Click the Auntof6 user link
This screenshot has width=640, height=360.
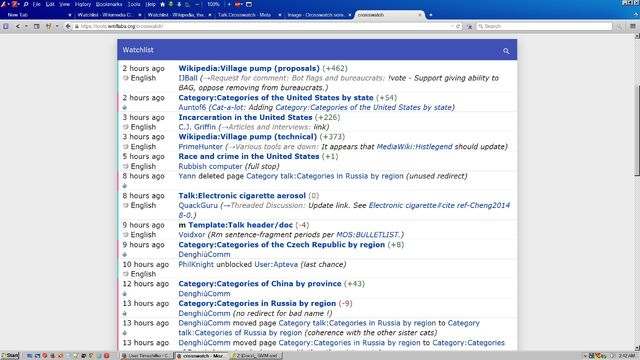tap(192, 107)
